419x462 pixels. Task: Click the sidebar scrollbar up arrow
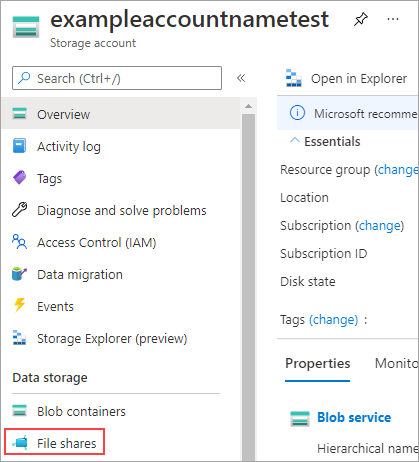(x=248, y=106)
